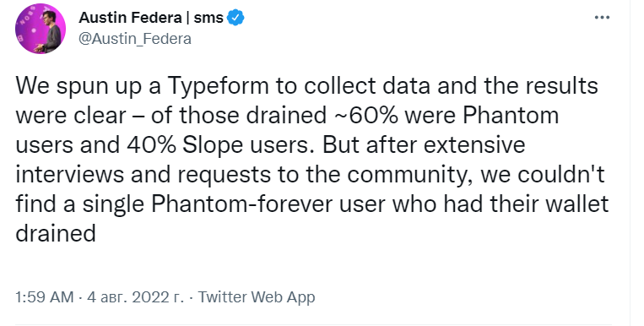Click the word 'interviews' in the tweet
Screen dimensions: 644x326
coord(69,174)
